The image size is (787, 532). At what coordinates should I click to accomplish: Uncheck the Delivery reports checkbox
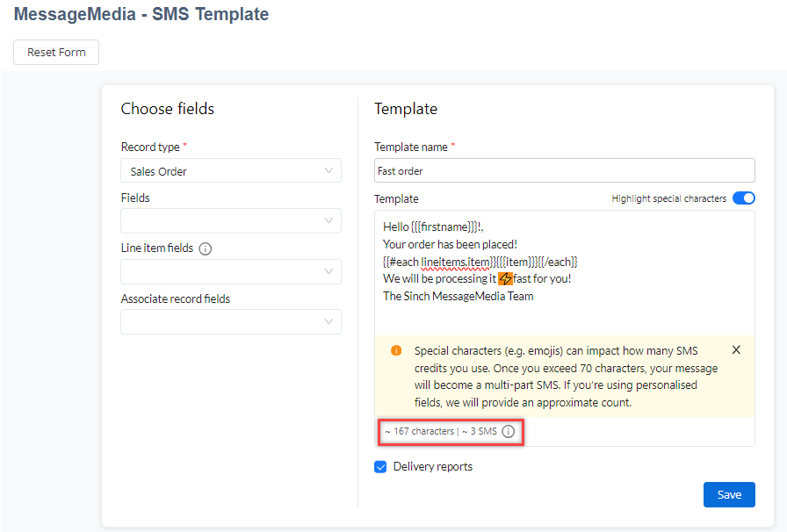click(380, 467)
